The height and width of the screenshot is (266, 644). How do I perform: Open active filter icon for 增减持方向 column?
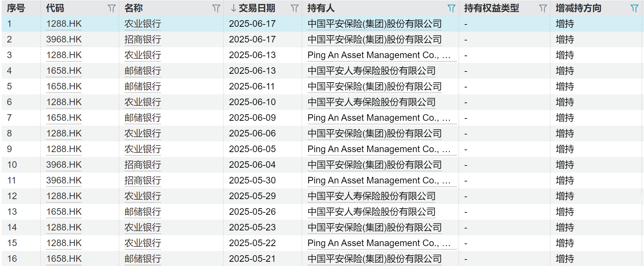point(635,8)
